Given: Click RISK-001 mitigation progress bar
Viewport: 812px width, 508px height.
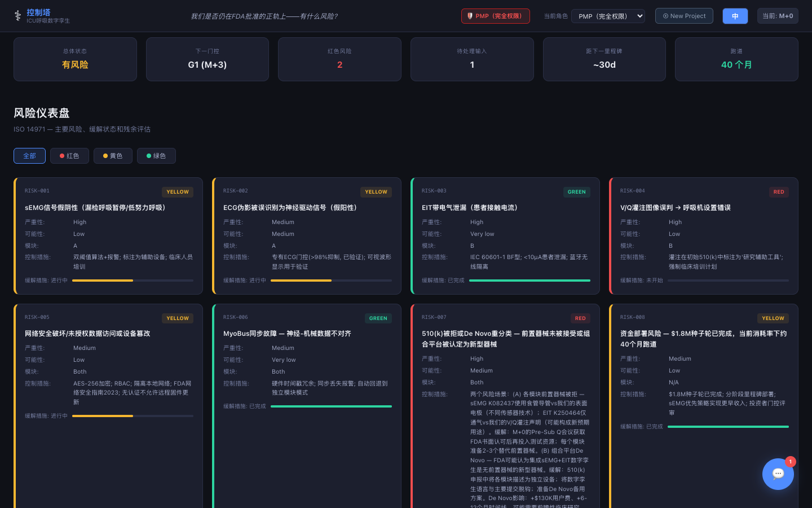Looking at the screenshot, I should pyautogui.click(x=133, y=281).
